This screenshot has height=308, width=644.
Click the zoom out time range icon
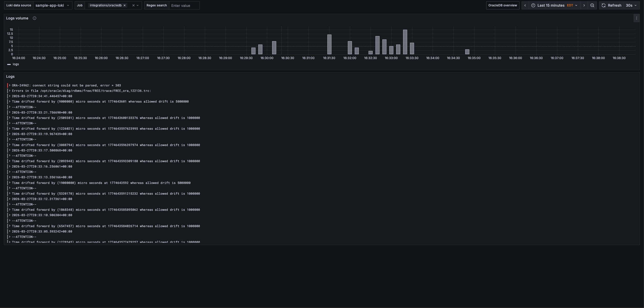(x=592, y=5)
